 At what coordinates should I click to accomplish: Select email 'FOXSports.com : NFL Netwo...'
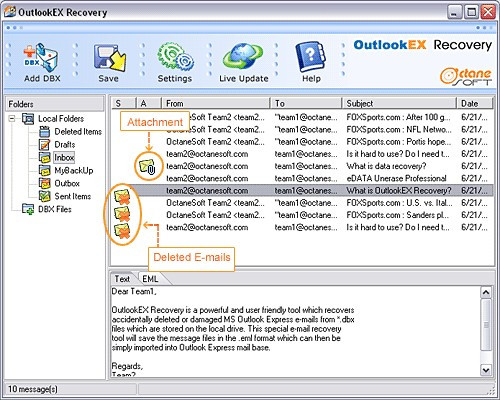[x=302, y=130]
